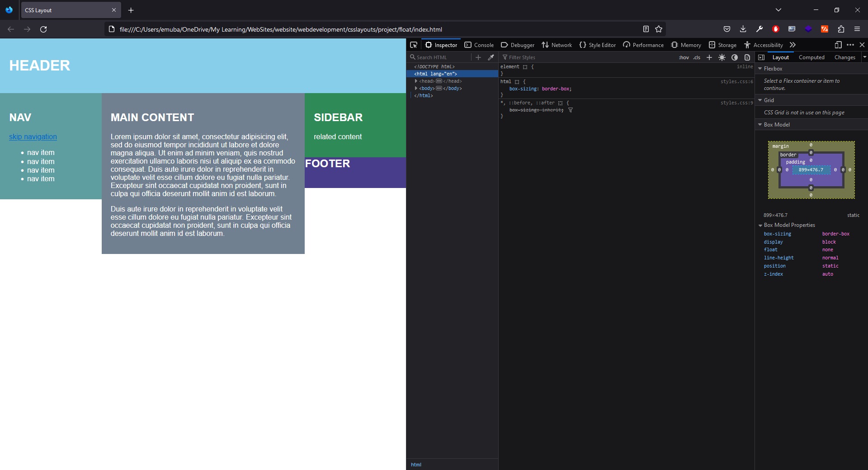Collapse the Flexbox section
This screenshot has width=868, height=470.
point(760,69)
